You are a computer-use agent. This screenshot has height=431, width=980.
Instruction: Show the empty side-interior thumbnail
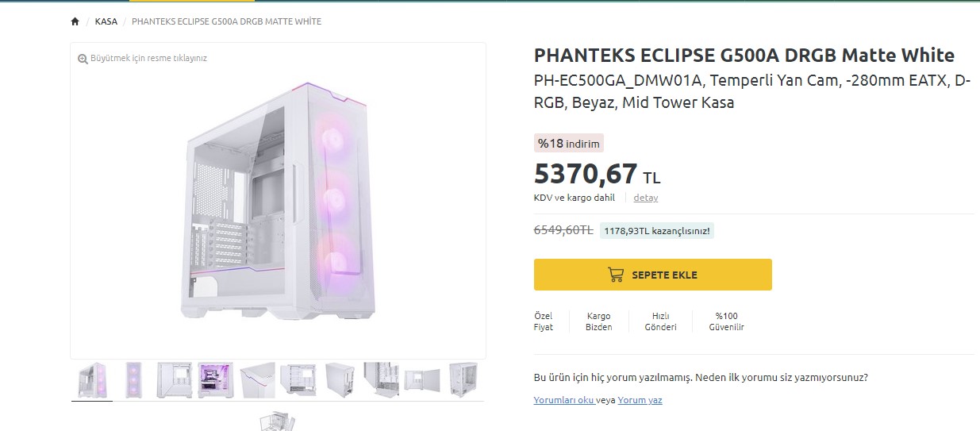click(x=175, y=380)
